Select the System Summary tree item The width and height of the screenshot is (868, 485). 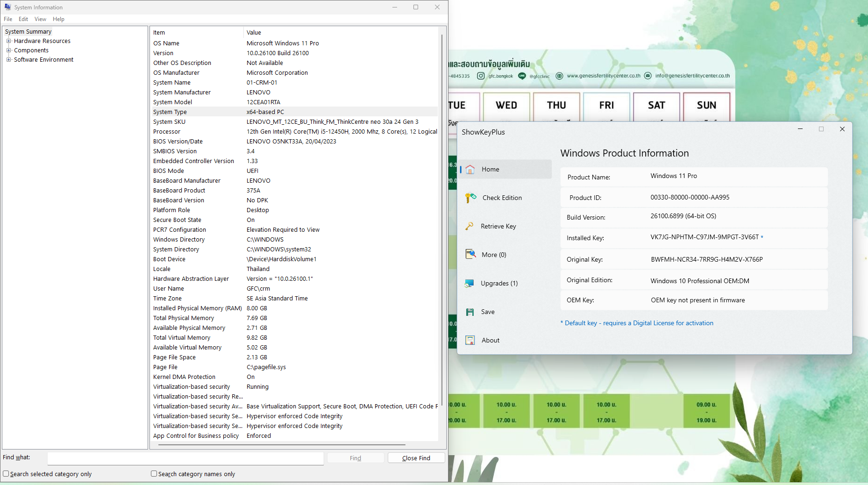[28, 32]
